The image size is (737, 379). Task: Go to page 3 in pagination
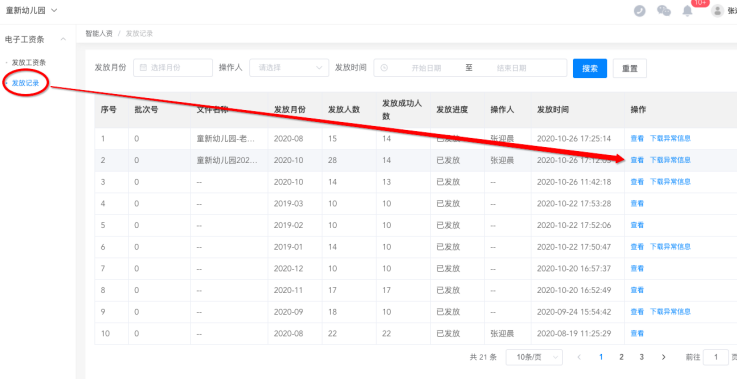642,357
